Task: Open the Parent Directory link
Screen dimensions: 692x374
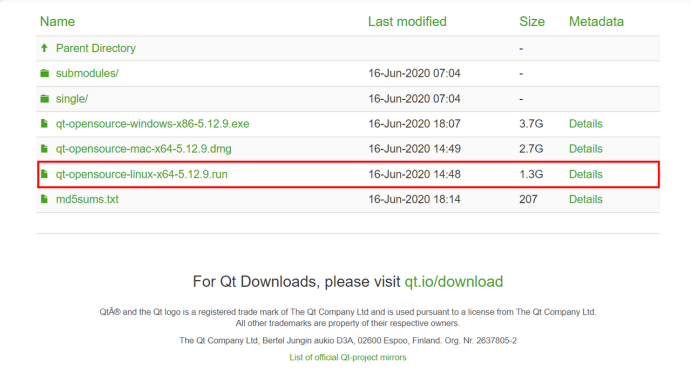Action: 96,48
